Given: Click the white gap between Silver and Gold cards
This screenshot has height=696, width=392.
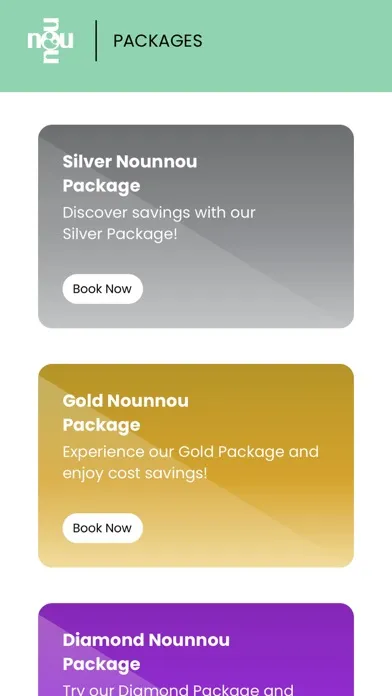Looking at the screenshot, I should coord(196,346).
